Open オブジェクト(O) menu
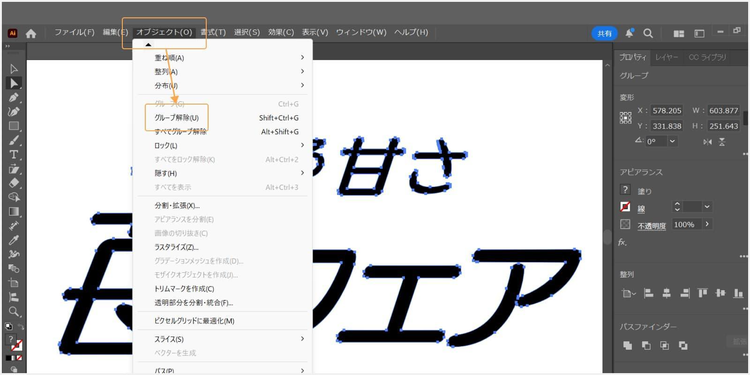 pos(164,33)
